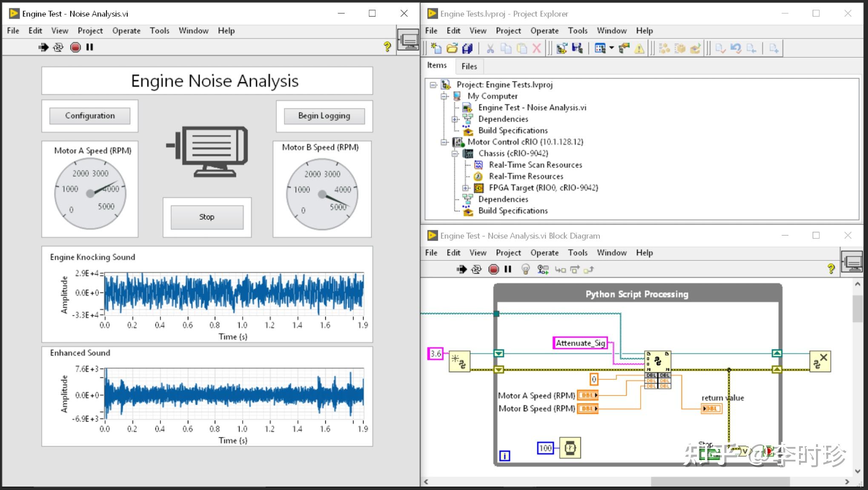The height and width of the screenshot is (490, 868).
Task: Toggle Pause button in Block Diagram toolbar
Action: click(x=508, y=269)
